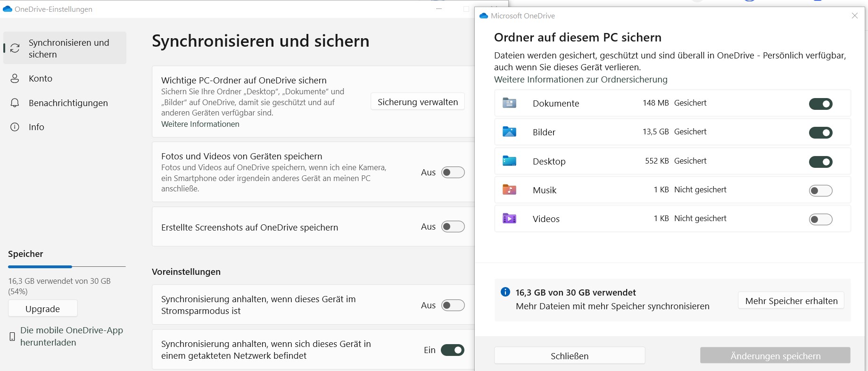
Task: Click the Speicher usage progress bar
Action: pyautogui.click(x=66, y=267)
